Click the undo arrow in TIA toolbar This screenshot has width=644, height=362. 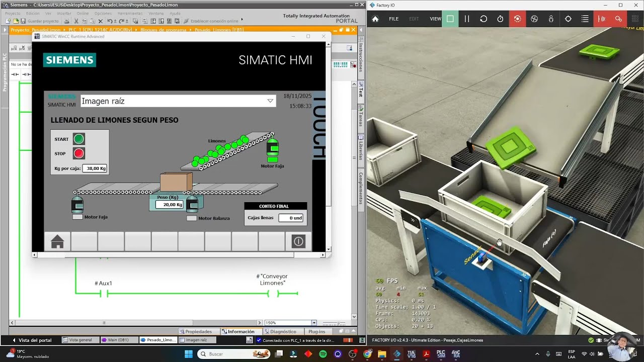pyautogui.click(x=109, y=21)
